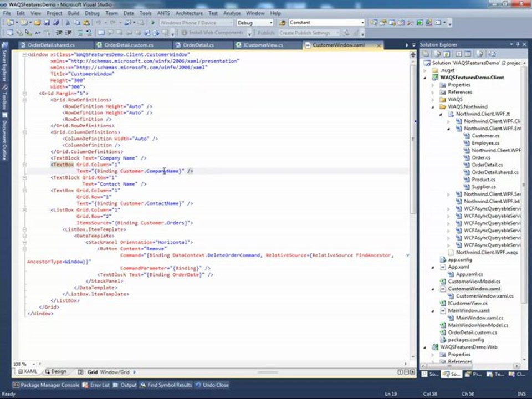The image size is (532, 399).
Task: Open the Output panel
Action: pyautogui.click(x=125, y=385)
